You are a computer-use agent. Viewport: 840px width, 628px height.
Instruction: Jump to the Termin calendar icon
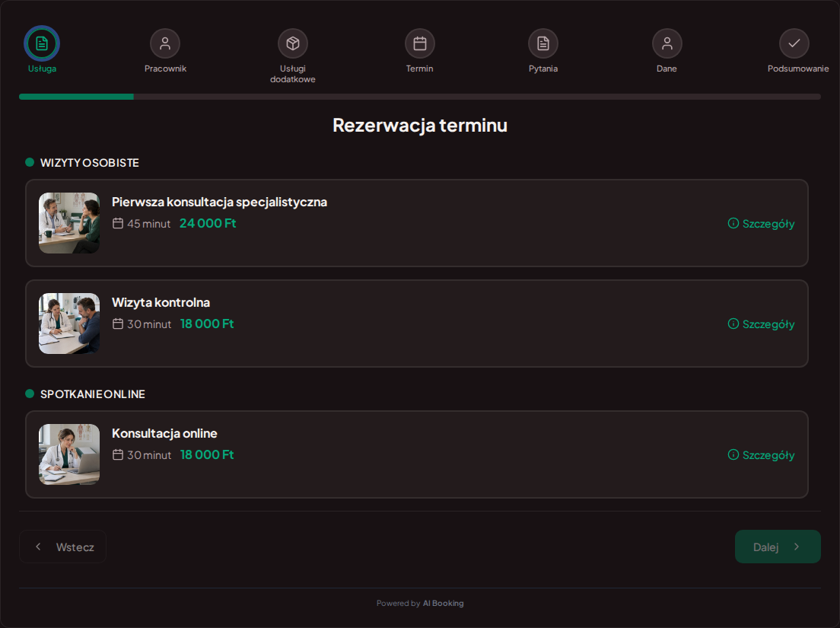click(x=420, y=43)
